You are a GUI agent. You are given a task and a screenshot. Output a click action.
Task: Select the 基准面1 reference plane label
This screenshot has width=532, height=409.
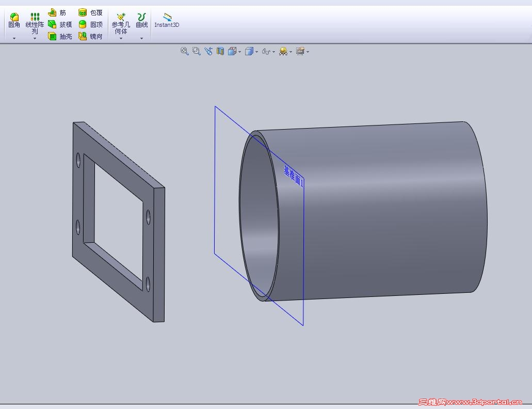click(294, 176)
